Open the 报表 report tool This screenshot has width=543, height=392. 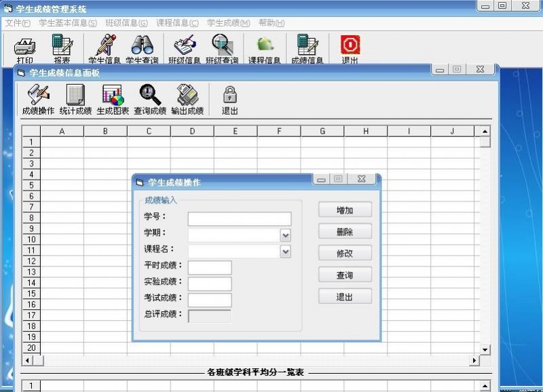62,47
